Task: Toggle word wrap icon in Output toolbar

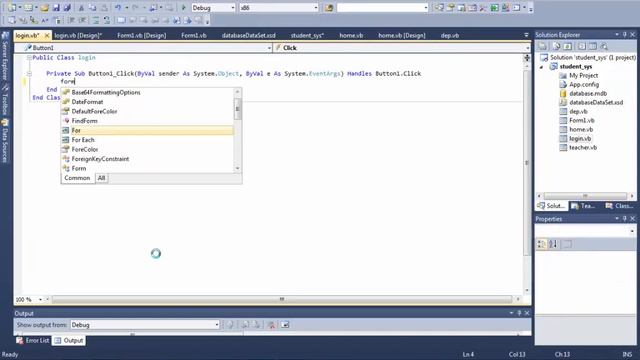Action: [285, 325]
